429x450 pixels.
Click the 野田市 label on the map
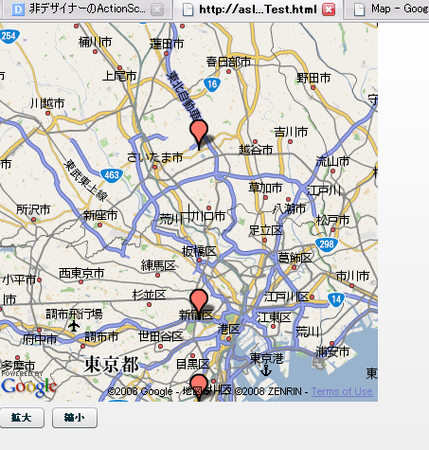click(x=314, y=78)
